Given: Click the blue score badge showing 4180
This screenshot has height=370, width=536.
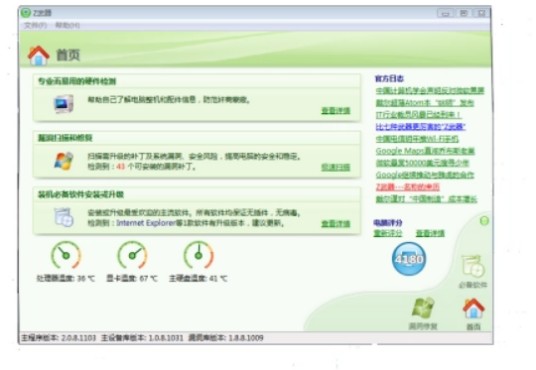Looking at the screenshot, I should tap(409, 259).
